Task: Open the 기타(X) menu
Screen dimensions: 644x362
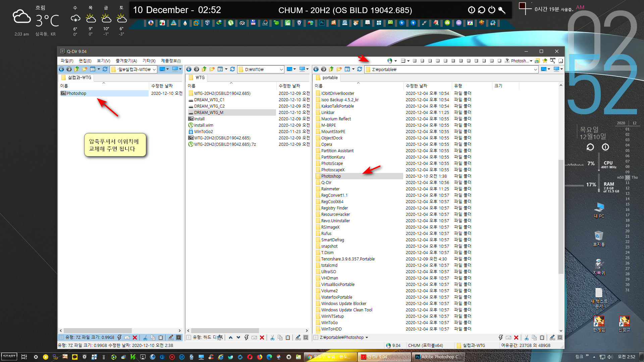Action: point(149,61)
